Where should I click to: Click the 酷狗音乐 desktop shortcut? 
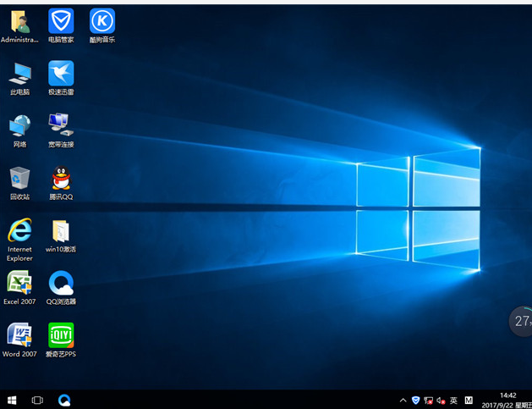coord(102,23)
